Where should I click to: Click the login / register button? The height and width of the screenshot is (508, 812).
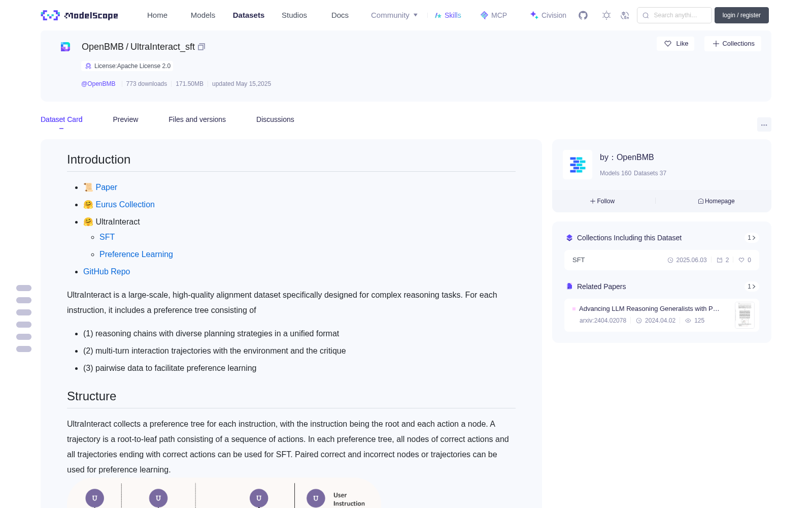click(741, 15)
